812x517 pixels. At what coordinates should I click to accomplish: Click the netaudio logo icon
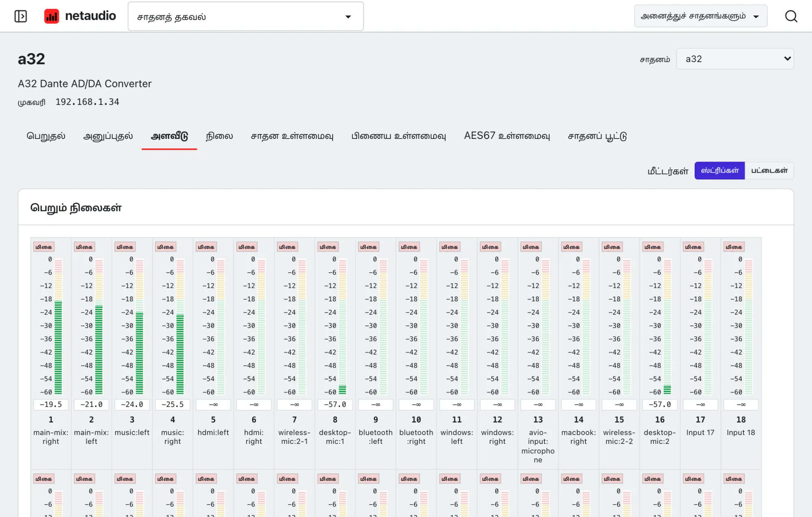pos(52,16)
